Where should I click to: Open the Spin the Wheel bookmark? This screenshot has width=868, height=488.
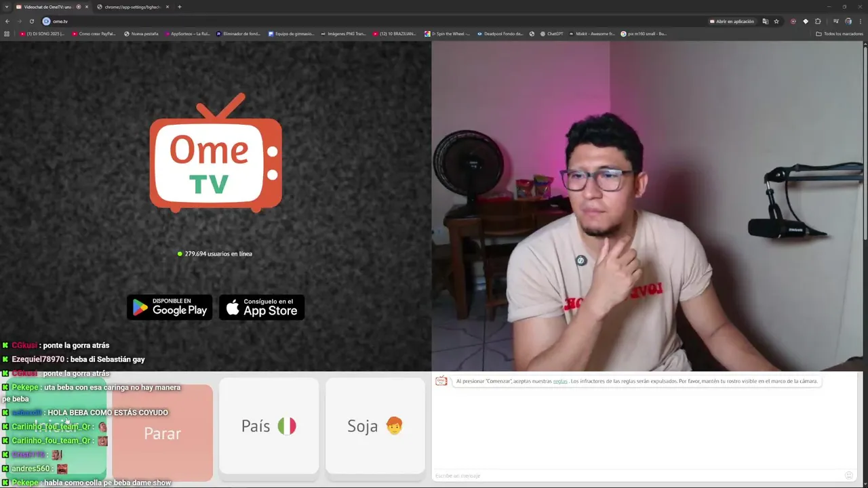tap(448, 33)
